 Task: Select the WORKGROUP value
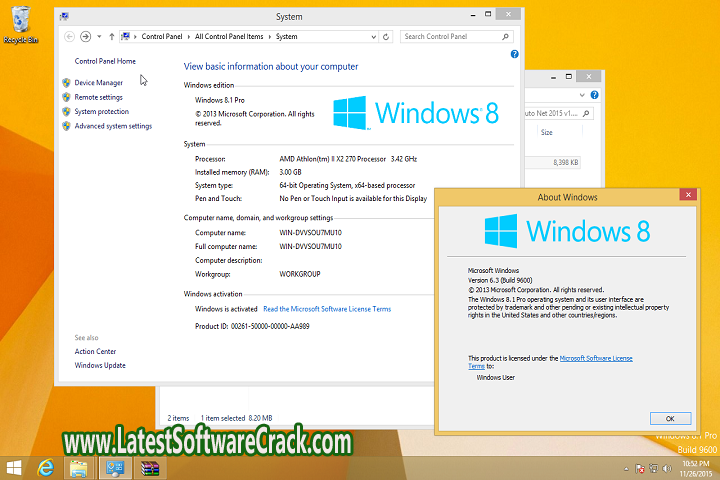(300, 274)
